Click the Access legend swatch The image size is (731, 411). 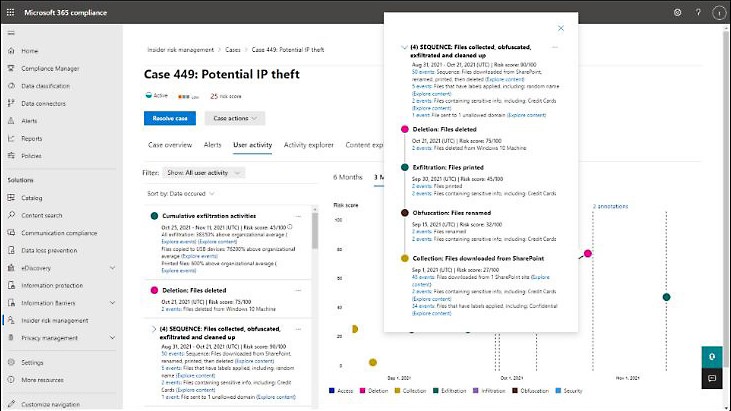tap(331, 390)
